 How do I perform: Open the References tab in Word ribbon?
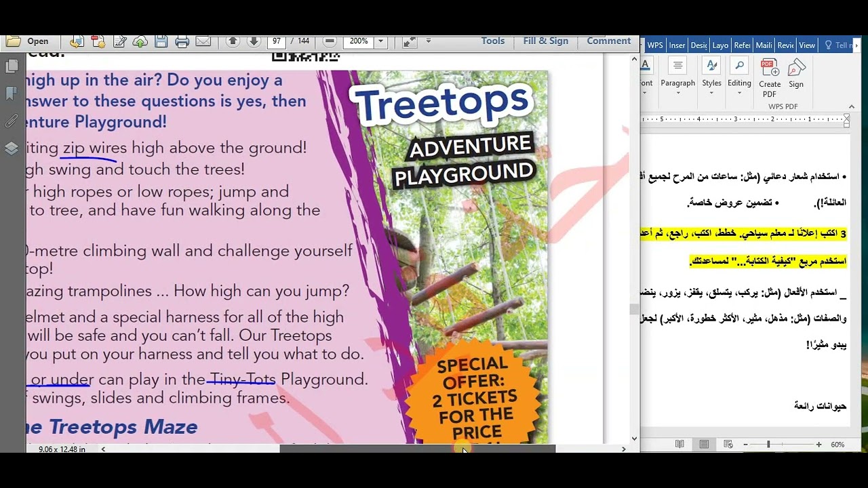coord(742,45)
